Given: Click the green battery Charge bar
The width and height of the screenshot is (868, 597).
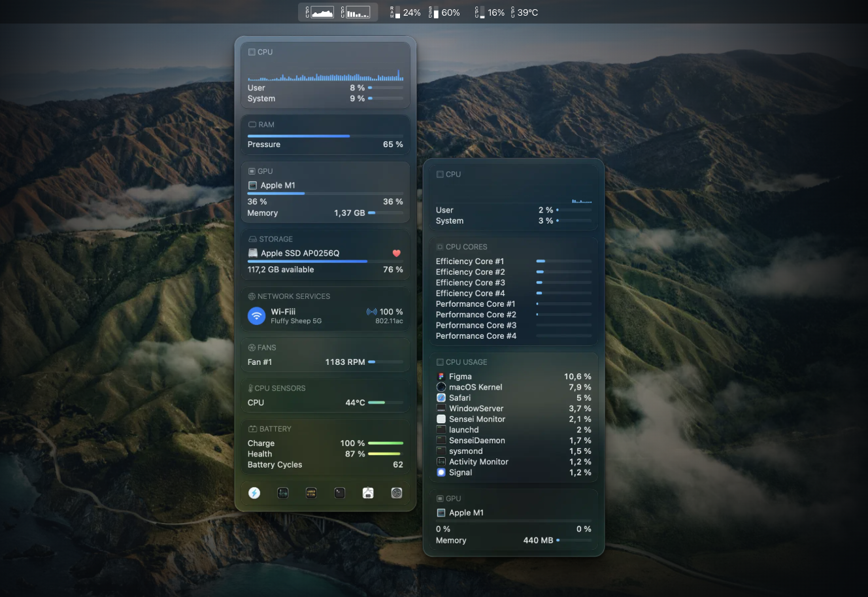Looking at the screenshot, I should coord(386,443).
